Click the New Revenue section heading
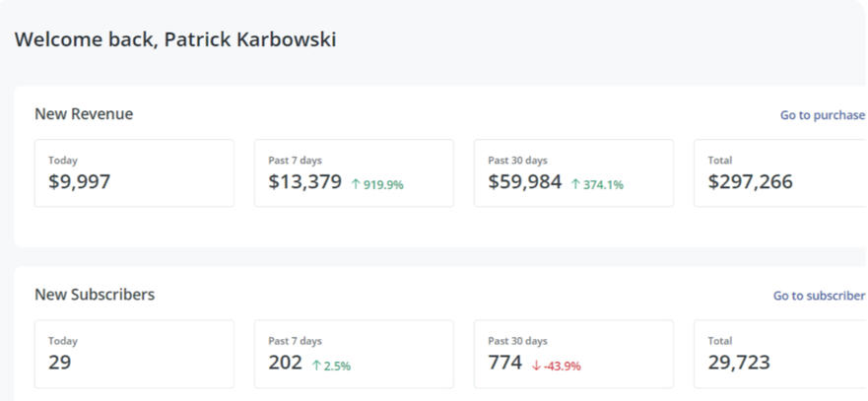The image size is (868, 401). click(x=84, y=114)
